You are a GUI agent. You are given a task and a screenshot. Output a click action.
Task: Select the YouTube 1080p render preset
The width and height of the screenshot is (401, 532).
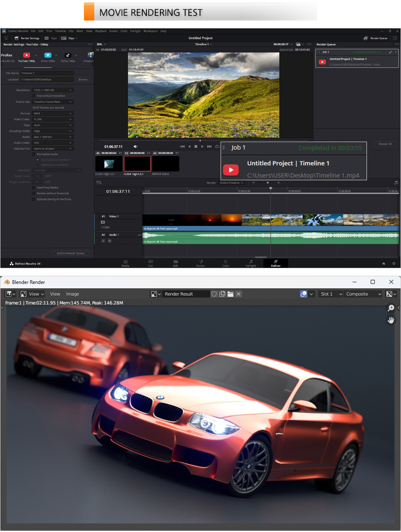[x=27, y=55]
